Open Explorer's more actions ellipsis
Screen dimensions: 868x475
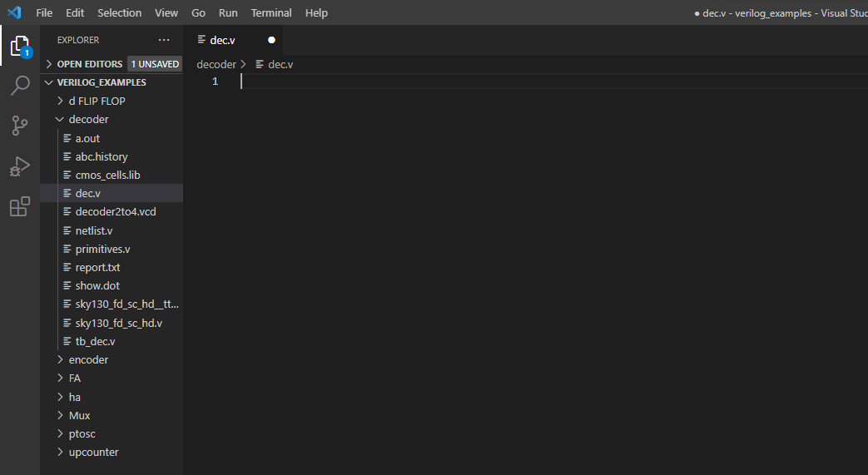[164, 40]
